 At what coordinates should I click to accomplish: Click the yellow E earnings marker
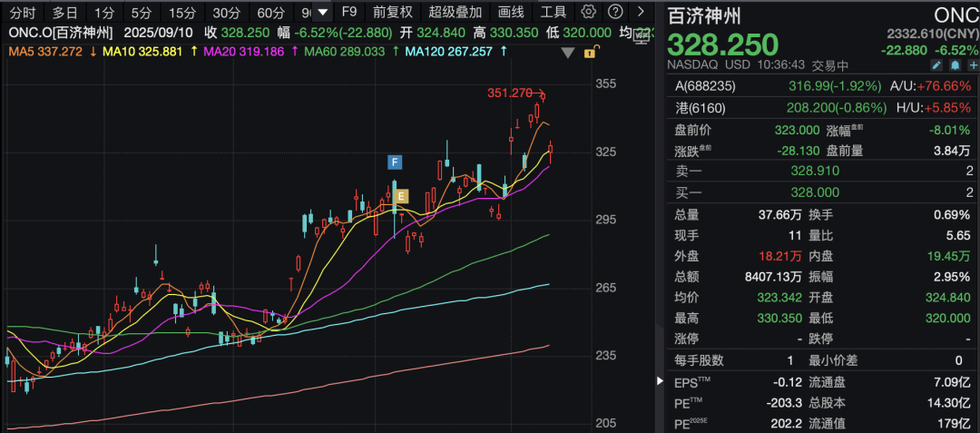401,195
